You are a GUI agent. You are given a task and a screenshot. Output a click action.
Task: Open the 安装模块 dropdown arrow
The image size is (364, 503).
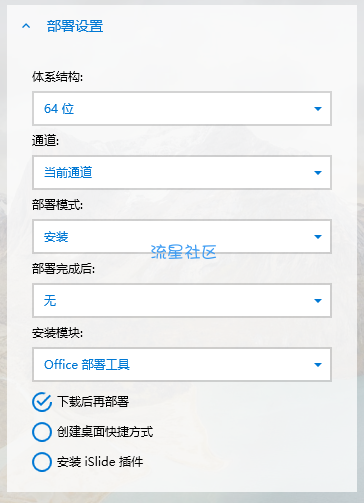point(318,365)
